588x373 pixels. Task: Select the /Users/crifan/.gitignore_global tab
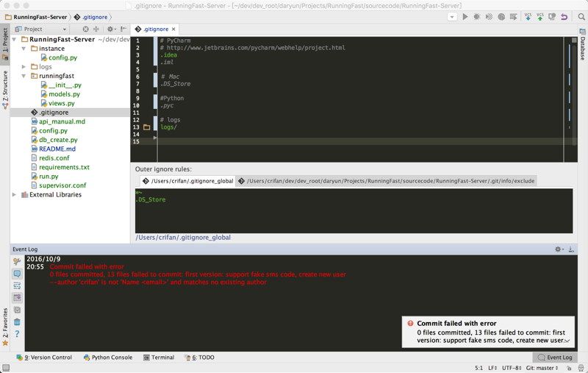187,181
